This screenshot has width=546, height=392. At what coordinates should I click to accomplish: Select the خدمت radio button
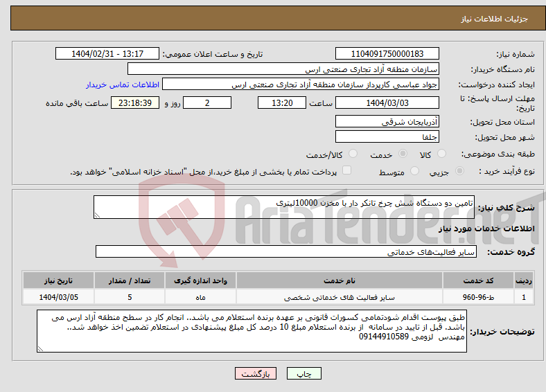tap(403, 154)
